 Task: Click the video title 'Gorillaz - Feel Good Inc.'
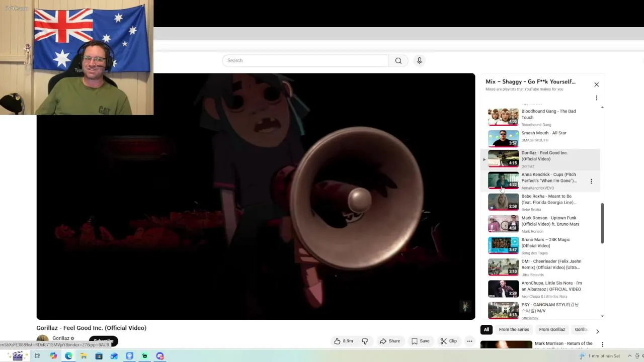point(92,328)
